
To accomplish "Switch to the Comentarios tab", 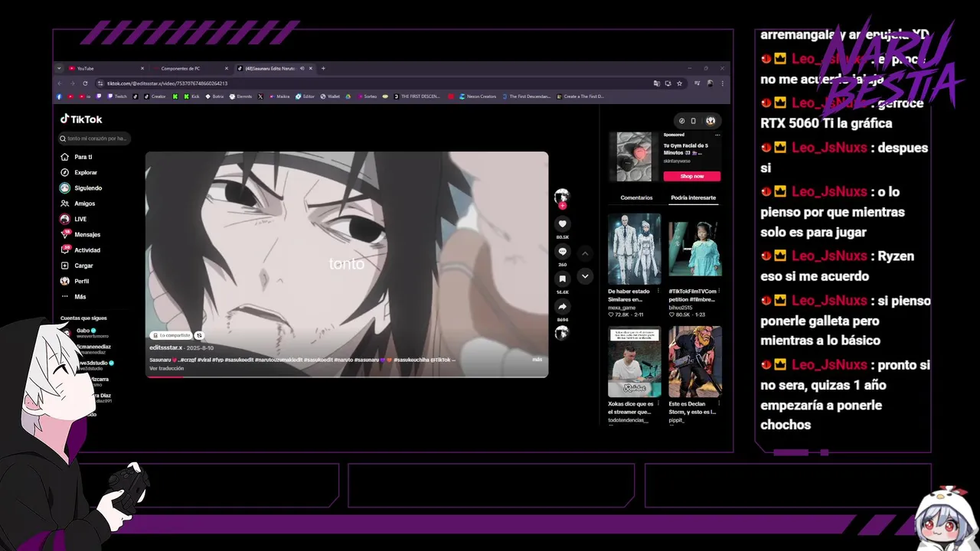I will click(x=636, y=197).
